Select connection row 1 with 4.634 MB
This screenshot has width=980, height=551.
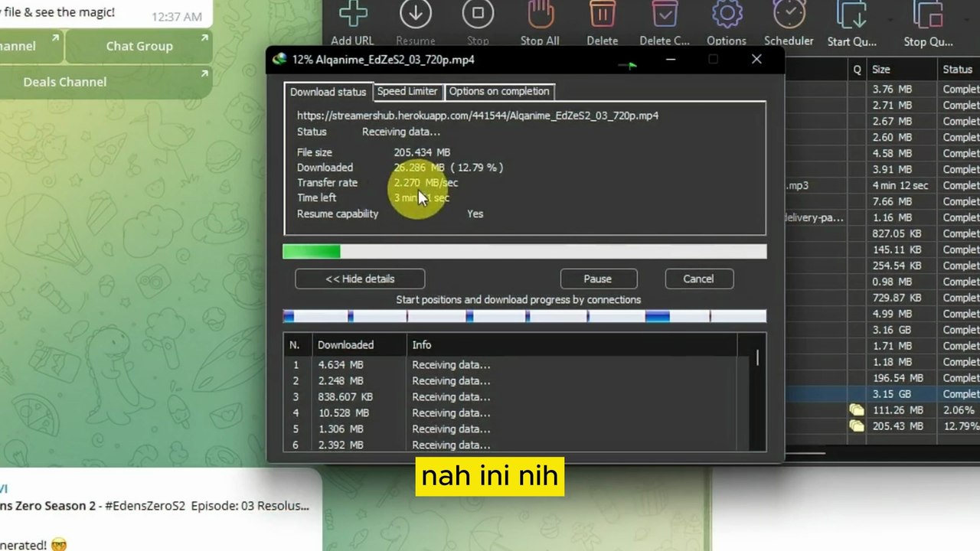pos(516,365)
